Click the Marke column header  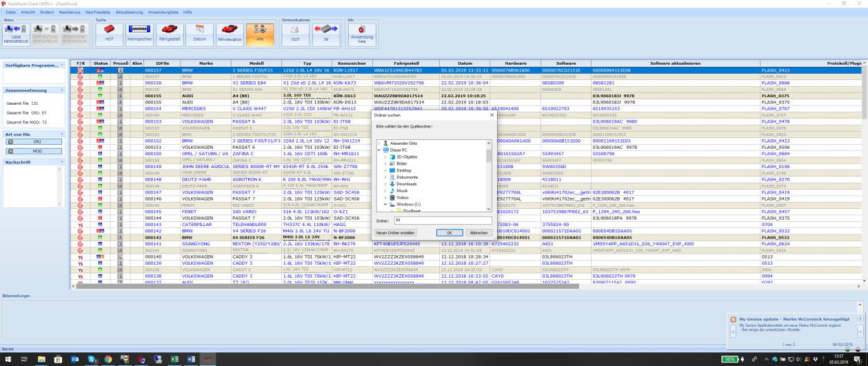(x=205, y=63)
